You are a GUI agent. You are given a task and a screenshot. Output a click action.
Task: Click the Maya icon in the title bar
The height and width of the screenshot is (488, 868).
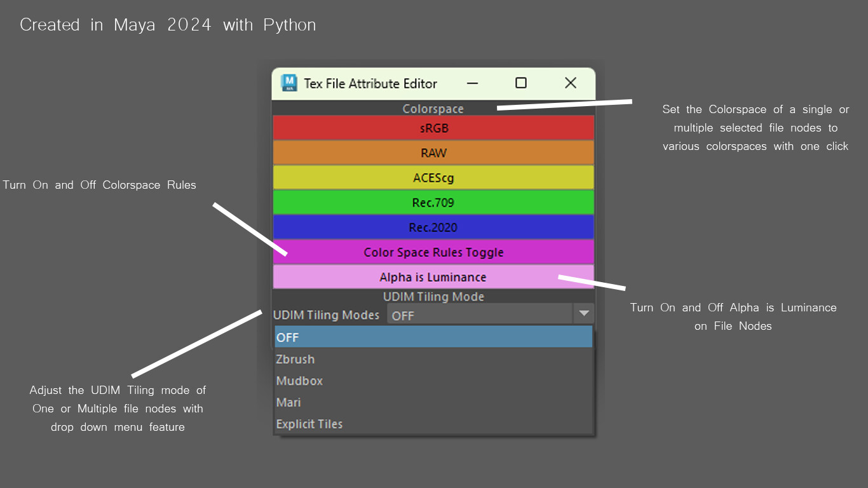[289, 83]
